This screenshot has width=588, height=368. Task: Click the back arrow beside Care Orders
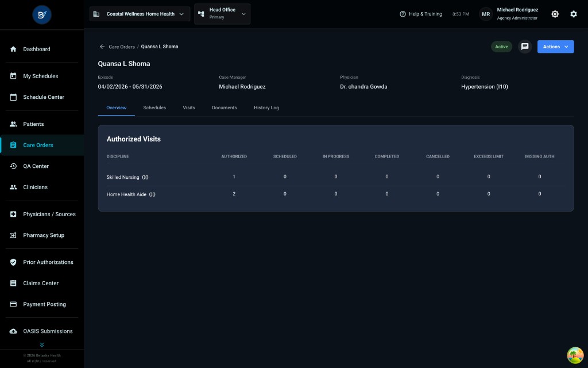coord(102,47)
